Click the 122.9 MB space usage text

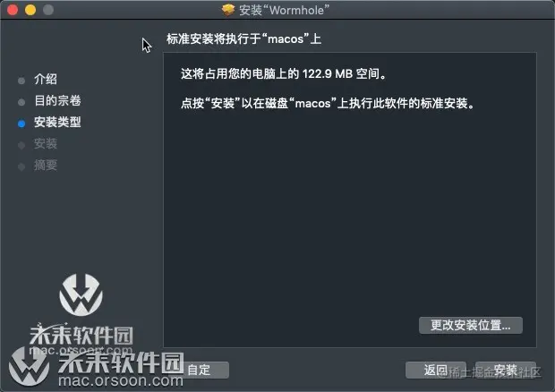pyautogui.click(x=328, y=73)
